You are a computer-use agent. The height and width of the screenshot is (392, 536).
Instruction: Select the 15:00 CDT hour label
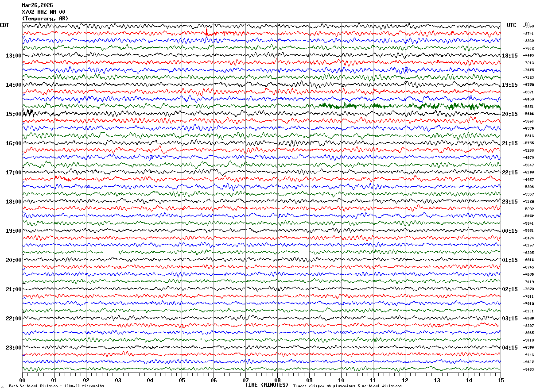[x=13, y=114]
